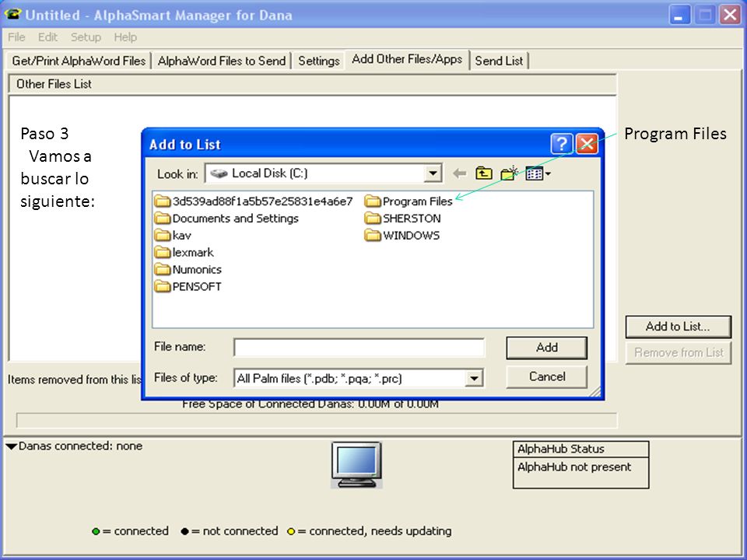The height and width of the screenshot is (560, 747).
Task: Expand the Files of type dropdown
Action: click(474, 379)
